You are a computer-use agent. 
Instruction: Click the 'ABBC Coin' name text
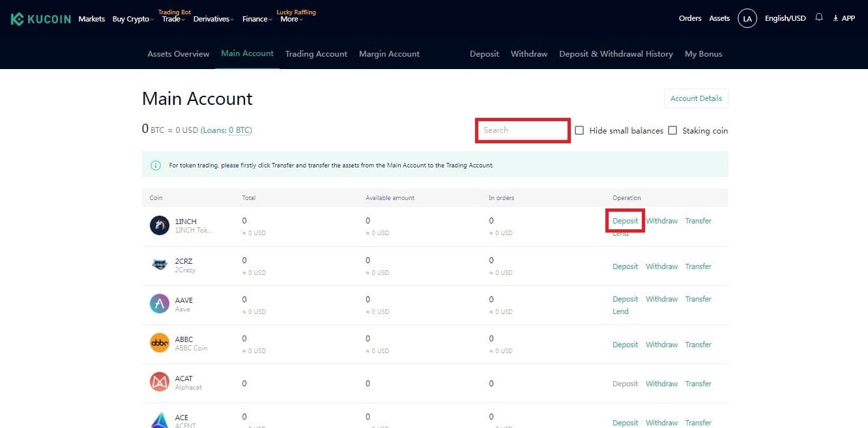pyautogui.click(x=191, y=349)
